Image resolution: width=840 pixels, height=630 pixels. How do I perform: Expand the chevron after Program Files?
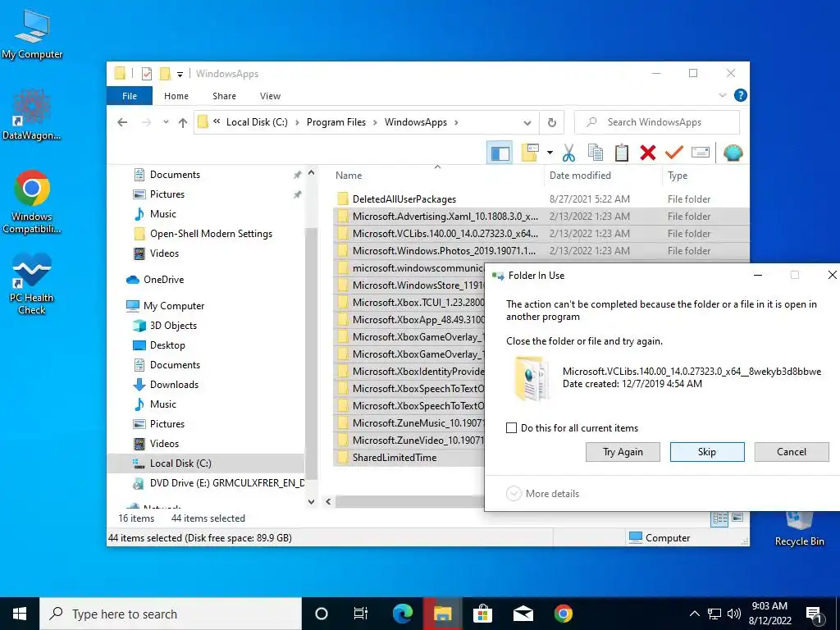click(x=375, y=122)
